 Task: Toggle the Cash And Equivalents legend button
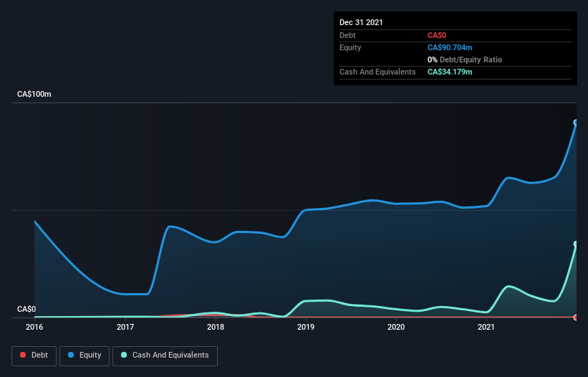pos(165,355)
